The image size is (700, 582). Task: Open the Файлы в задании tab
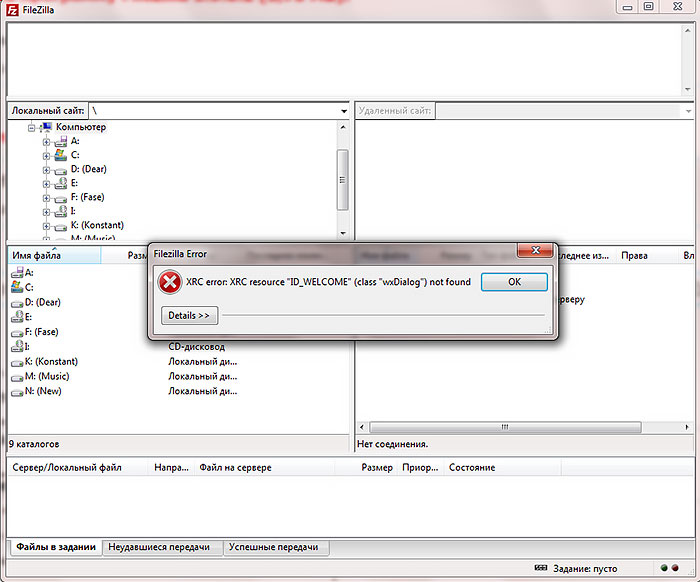click(55, 547)
